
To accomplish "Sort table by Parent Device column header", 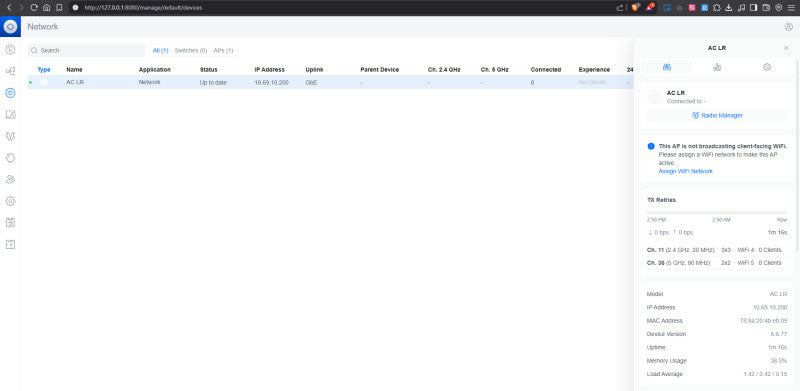I will point(380,69).
